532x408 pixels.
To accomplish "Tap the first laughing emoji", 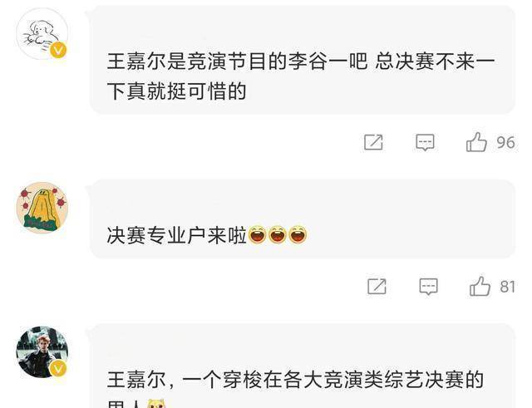I will click(x=257, y=234).
